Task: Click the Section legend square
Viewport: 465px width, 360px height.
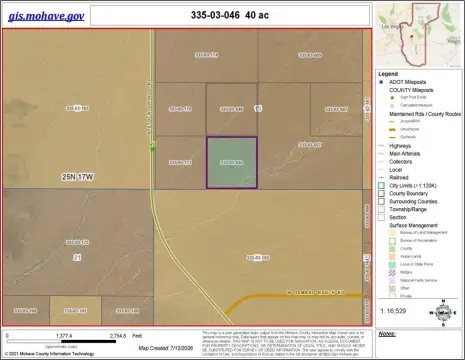Action: [x=381, y=217]
